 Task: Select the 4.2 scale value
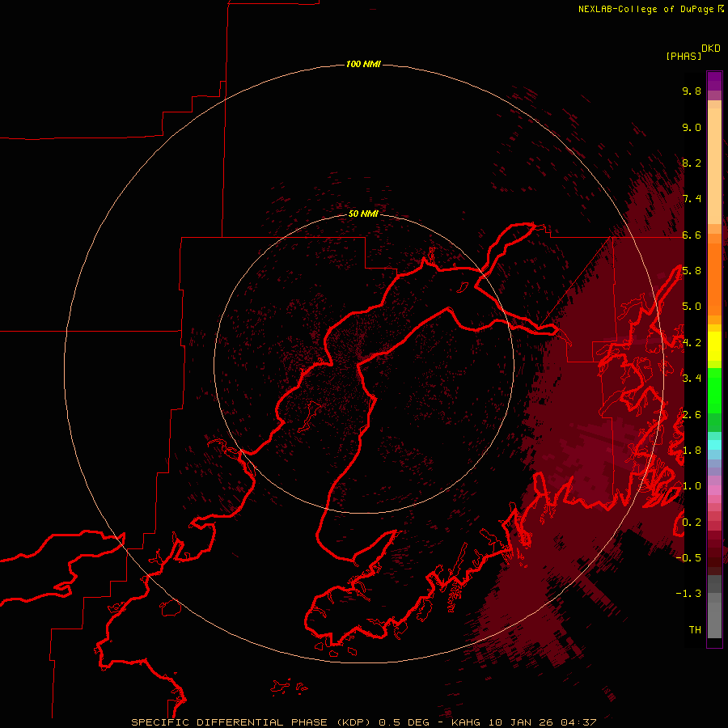tap(692, 343)
